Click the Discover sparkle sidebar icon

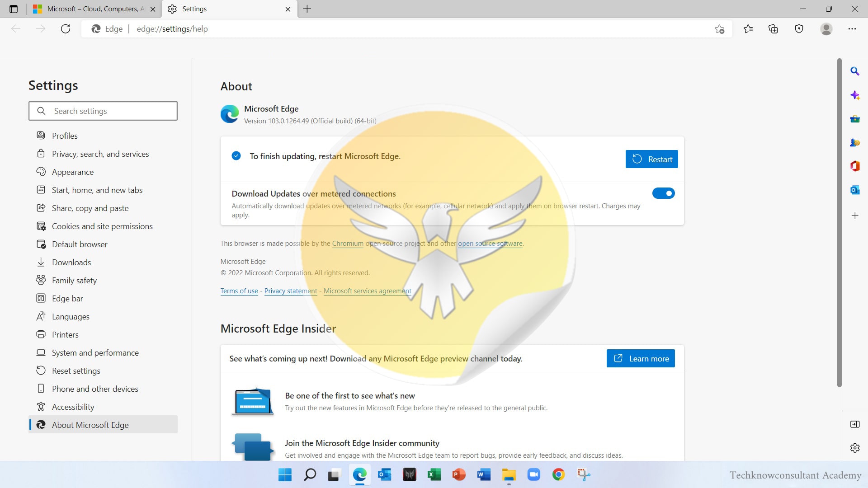[854, 95]
